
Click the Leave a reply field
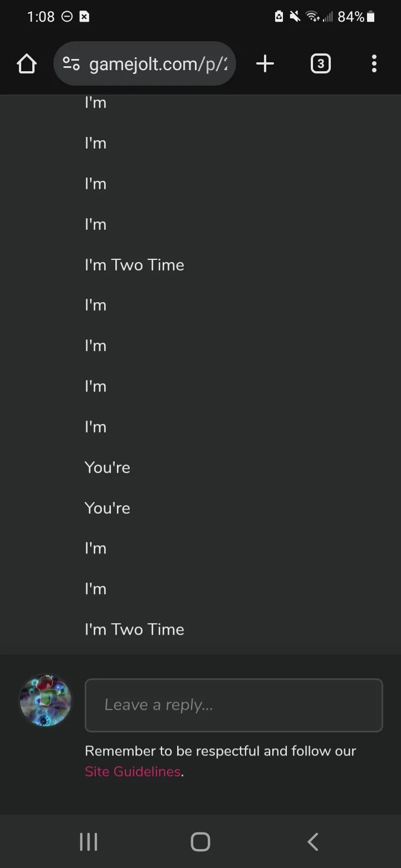click(x=234, y=705)
